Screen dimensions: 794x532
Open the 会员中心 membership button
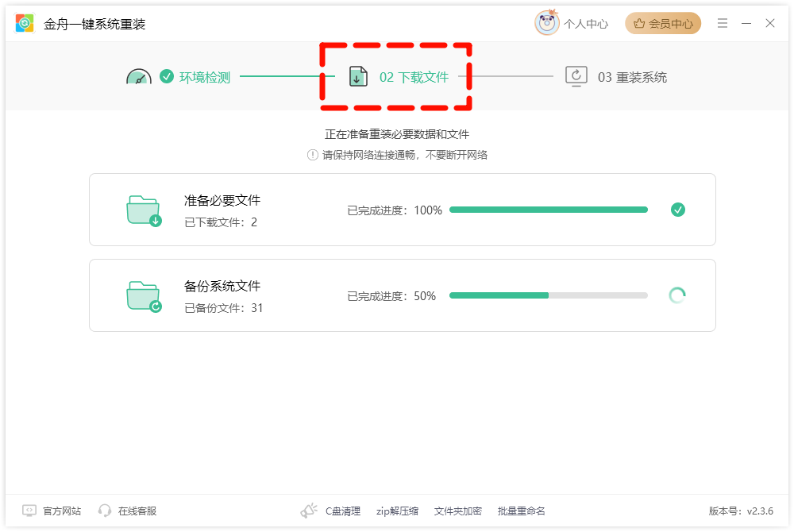tap(663, 23)
